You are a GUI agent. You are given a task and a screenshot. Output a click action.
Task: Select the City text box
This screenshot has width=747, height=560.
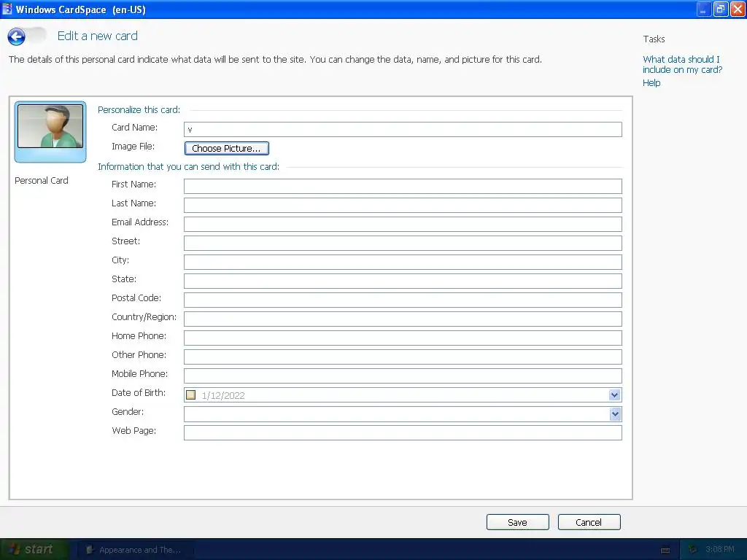pos(403,262)
